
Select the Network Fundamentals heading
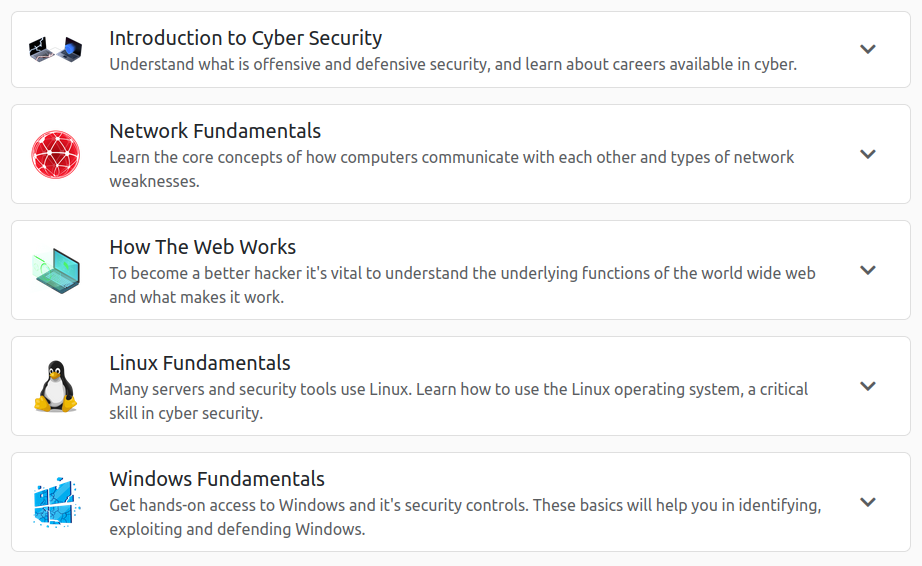215,131
